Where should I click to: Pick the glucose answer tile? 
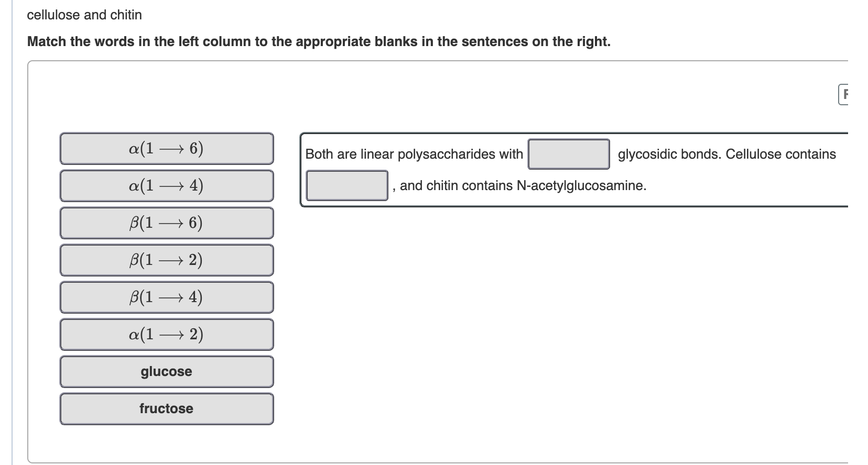coord(166,372)
